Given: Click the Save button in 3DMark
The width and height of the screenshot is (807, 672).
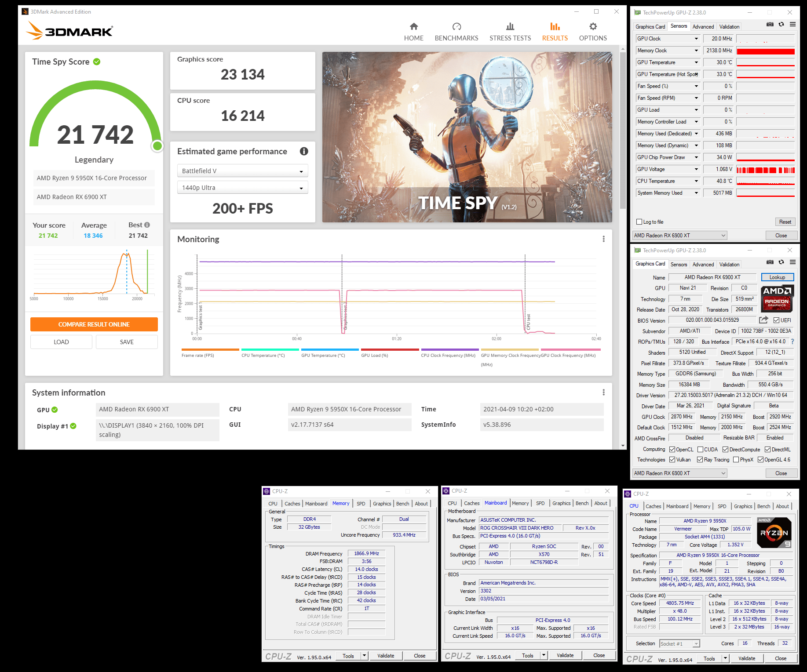Looking at the screenshot, I should pos(127,342).
